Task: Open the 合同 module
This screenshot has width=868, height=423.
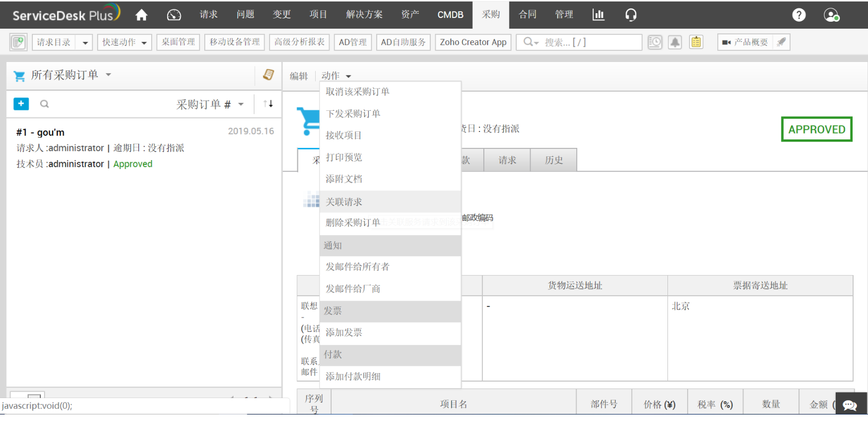Action: click(528, 14)
